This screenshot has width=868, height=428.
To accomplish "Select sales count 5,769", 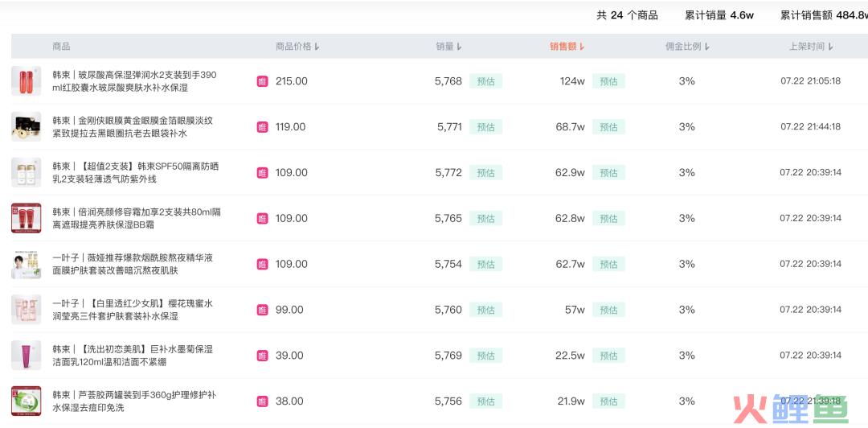I will [448, 356].
